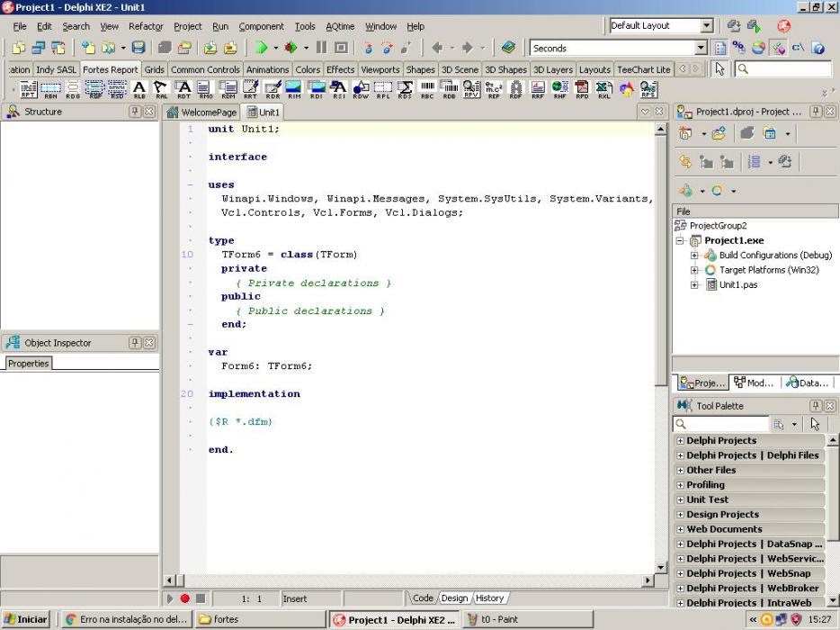
Task: Click the Iniciar start button
Action: [25, 619]
